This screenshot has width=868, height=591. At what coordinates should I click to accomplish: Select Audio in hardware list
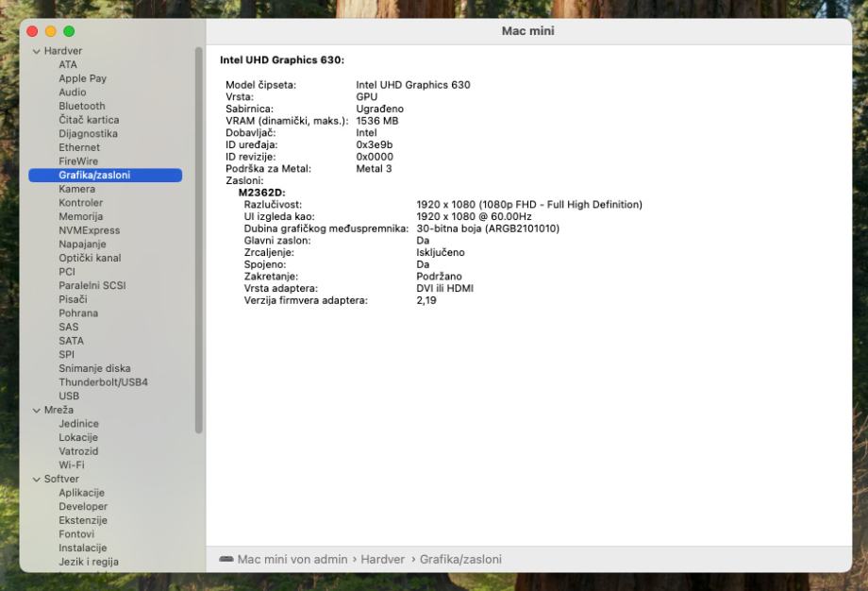pos(73,93)
